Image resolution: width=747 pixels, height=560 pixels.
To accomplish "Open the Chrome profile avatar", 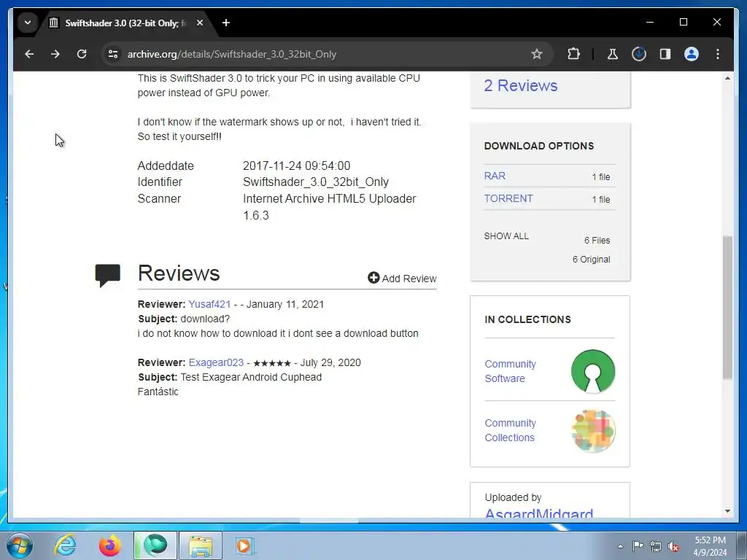I will [692, 54].
